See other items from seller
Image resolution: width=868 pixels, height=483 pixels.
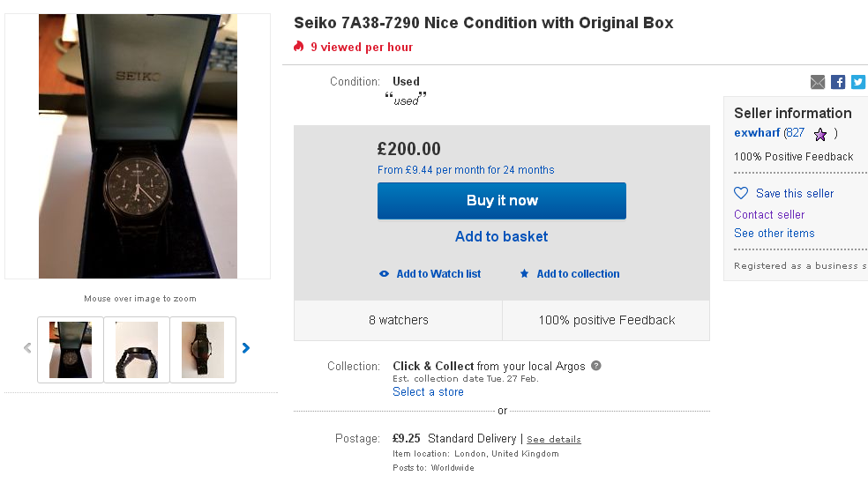pos(774,233)
